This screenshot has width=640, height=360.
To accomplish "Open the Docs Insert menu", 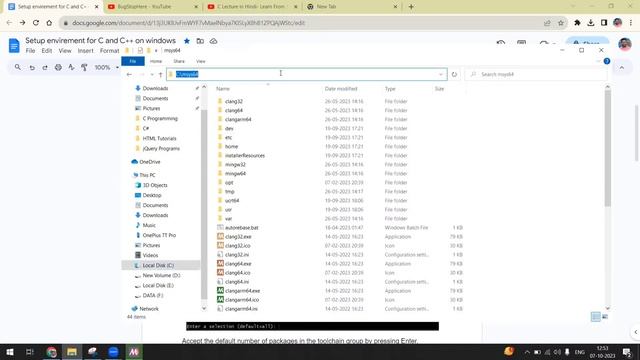I will 85,51.
